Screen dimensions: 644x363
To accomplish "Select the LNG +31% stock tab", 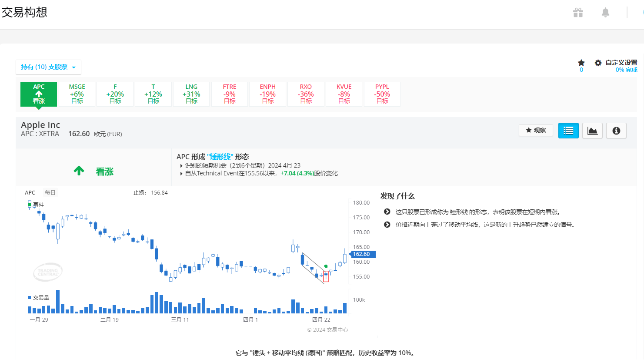I will click(x=191, y=94).
